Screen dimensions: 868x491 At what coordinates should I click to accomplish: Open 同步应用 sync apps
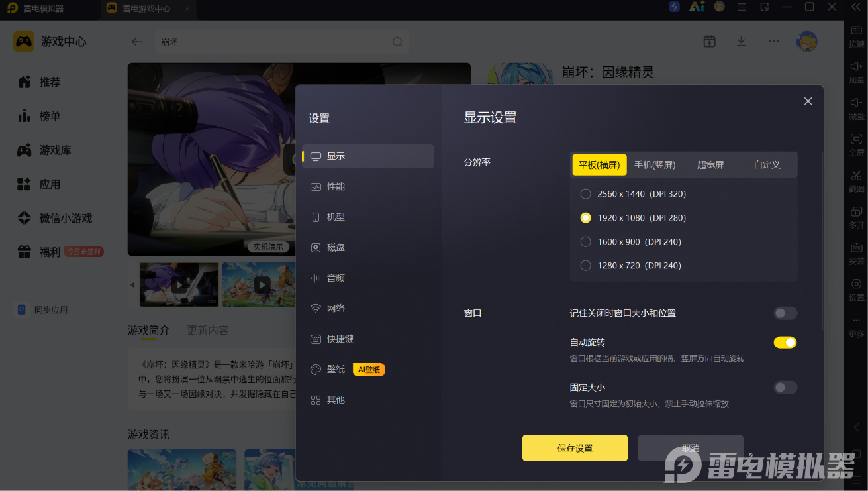(x=42, y=310)
